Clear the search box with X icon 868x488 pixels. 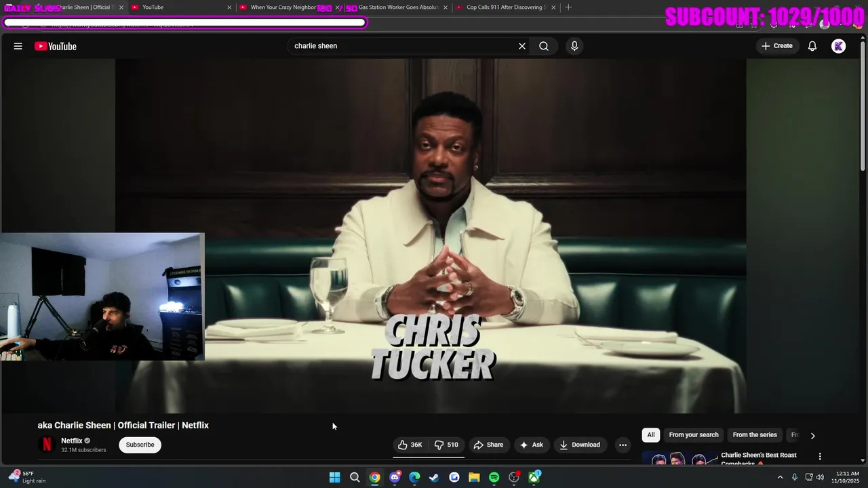pos(522,46)
